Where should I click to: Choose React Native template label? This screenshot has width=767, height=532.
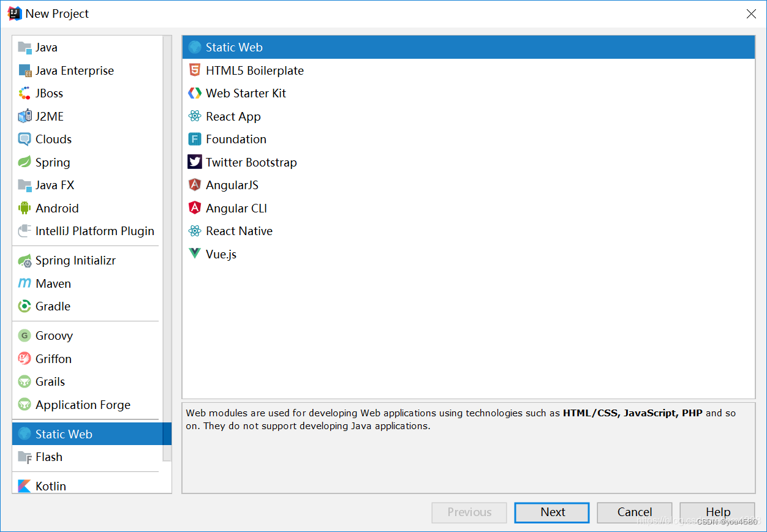239,231
